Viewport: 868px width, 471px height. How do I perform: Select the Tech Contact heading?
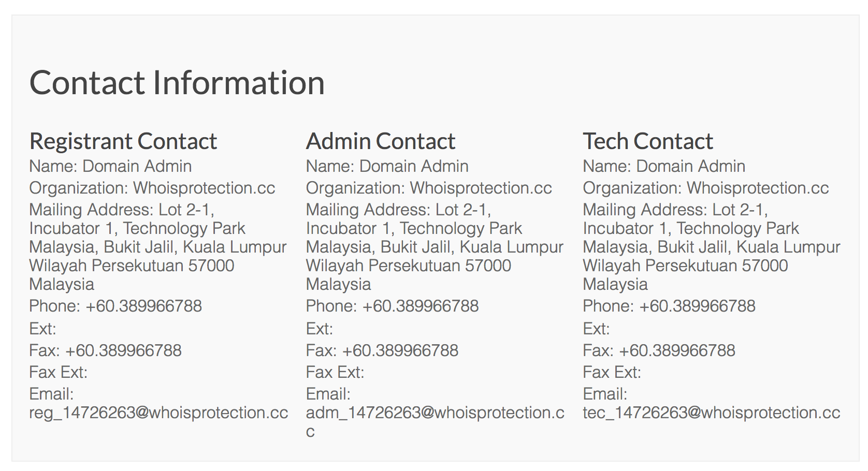click(x=648, y=141)
